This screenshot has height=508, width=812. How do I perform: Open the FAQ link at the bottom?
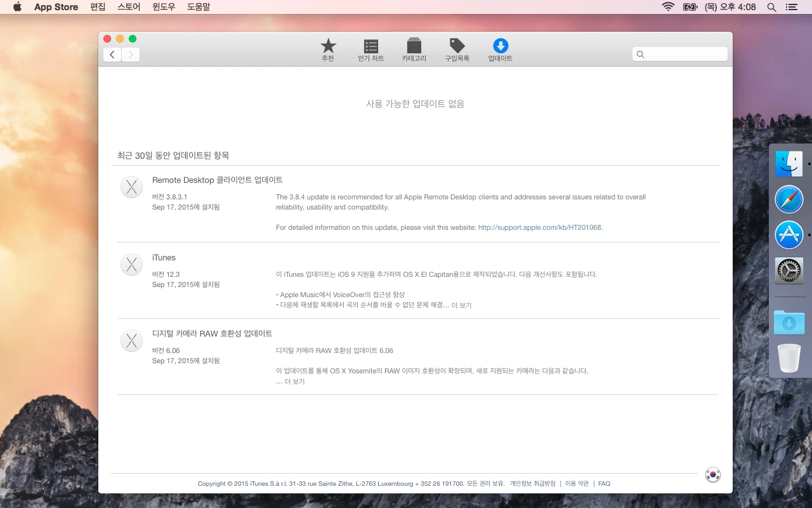604,483
